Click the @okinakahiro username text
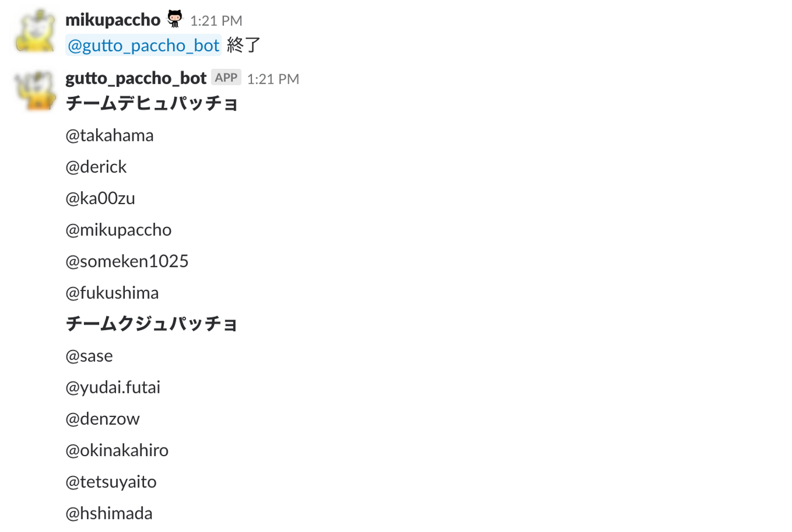Image resolution: width=792 pixels, height=532 pixels. (117, 451)
